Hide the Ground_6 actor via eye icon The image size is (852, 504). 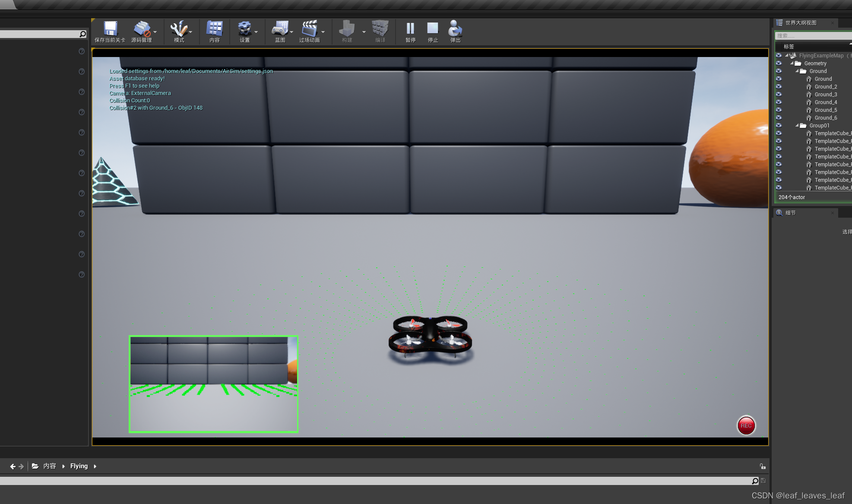coord(779,117)
